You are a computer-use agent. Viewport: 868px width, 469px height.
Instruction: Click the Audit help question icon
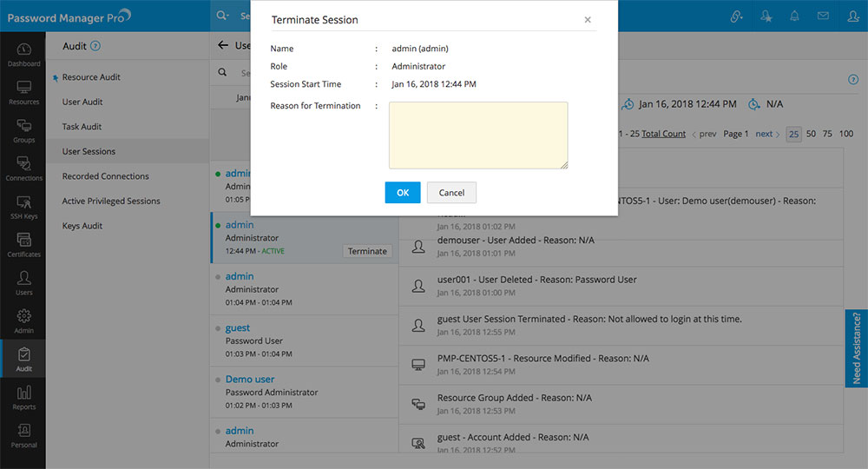[x=95, y=46]
